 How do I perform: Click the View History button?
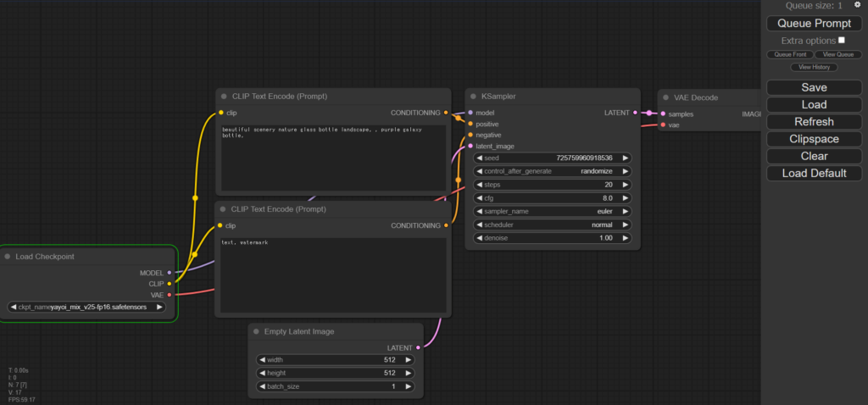tap(814, 67)
